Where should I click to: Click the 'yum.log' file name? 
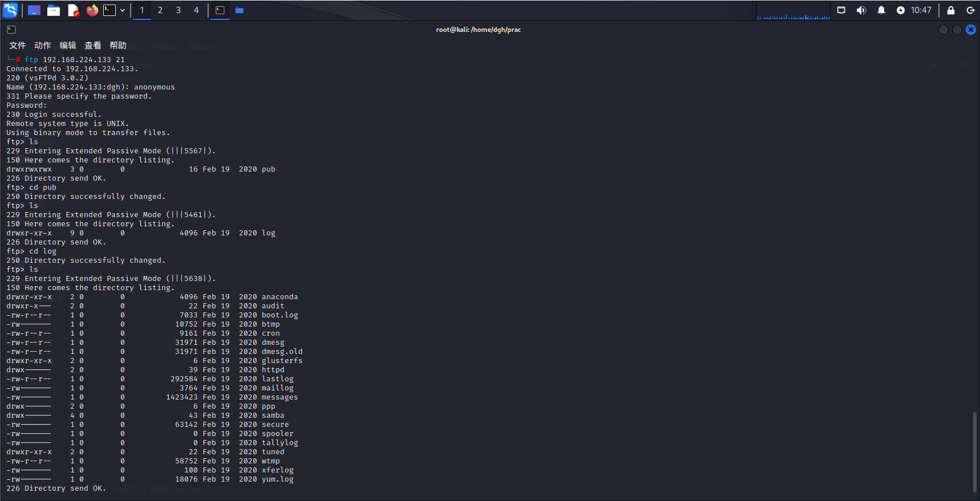[x=278, y=479]
